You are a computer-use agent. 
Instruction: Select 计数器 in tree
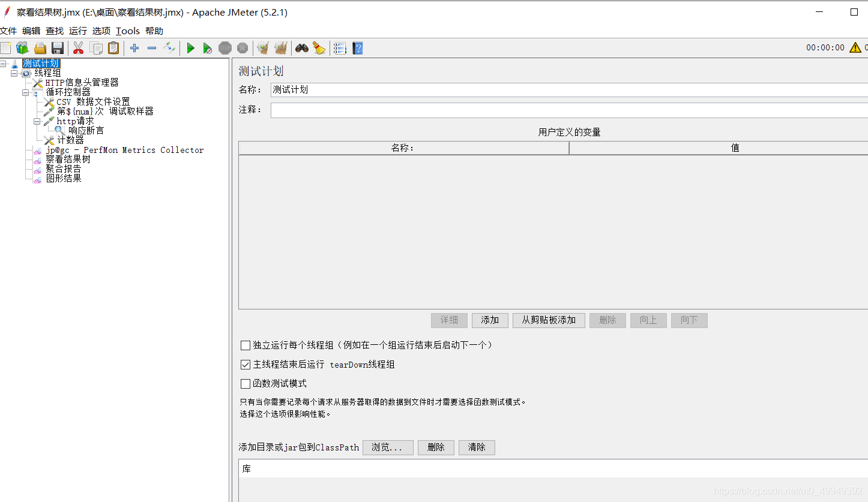70,140
